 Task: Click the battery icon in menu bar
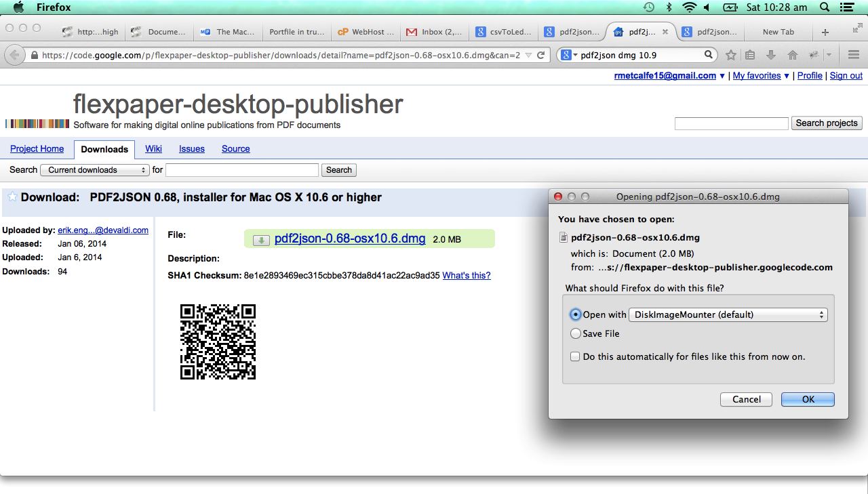click(730, 7)
